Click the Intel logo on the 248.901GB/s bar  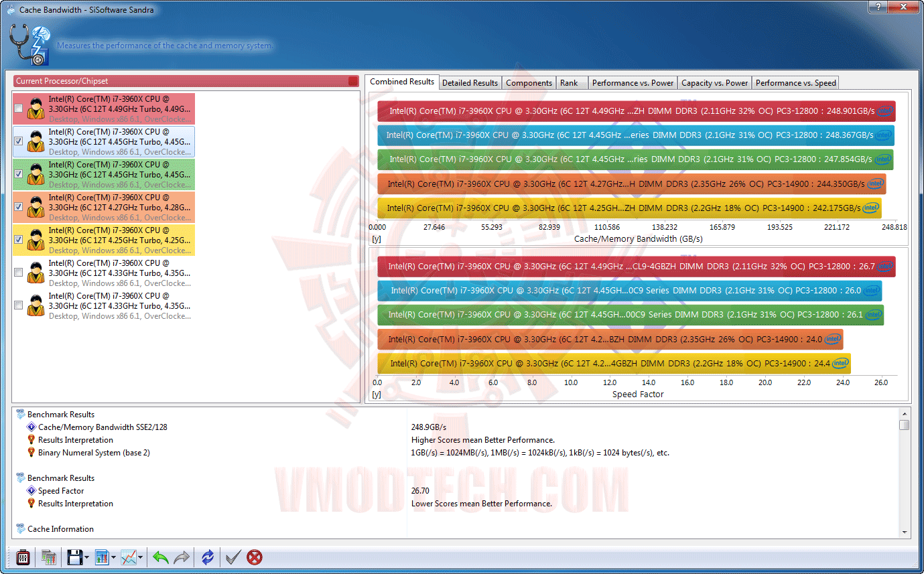pyautogui.click(x=885, y=111)
